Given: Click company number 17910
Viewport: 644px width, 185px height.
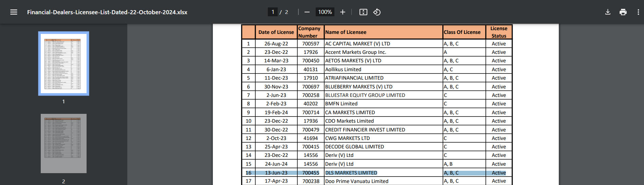Looking at the screenshot, I should coord(311,78).
